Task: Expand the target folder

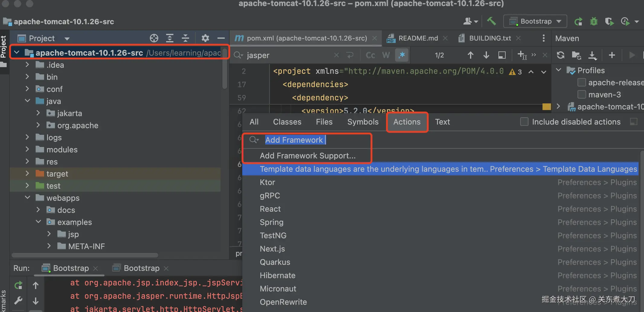Action: pos(27,174)
